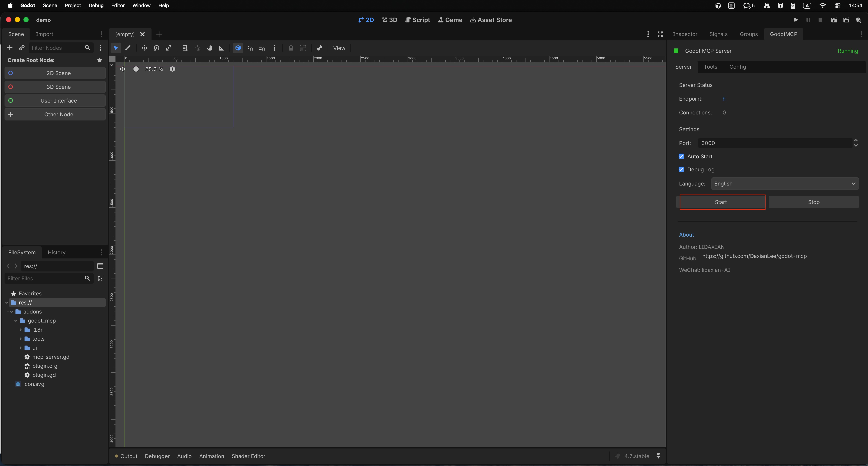Open the Inspector tab
868x466 pixels.
coord(685,34)
